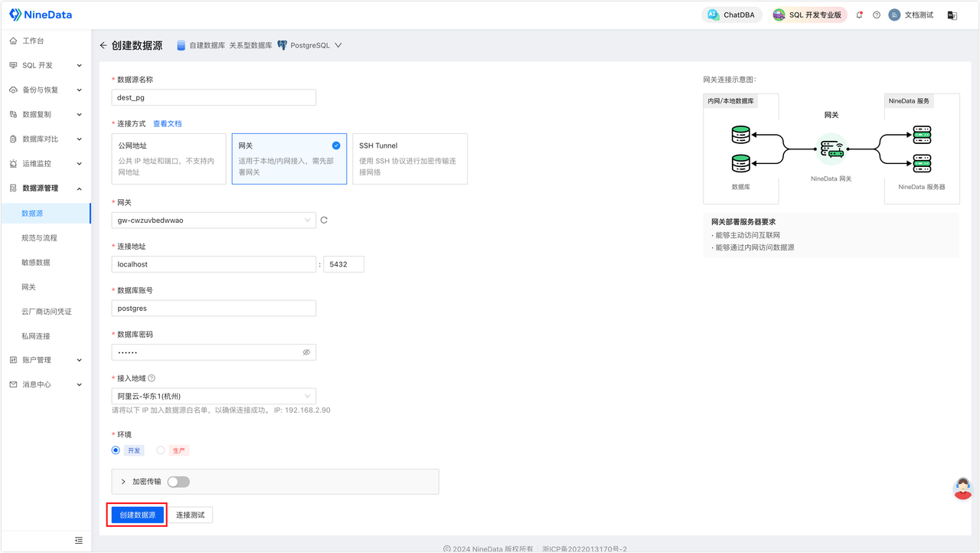Toggle the password visibility eye icon
Viewport: 980px width, 553px height.
tap(307, 352)
